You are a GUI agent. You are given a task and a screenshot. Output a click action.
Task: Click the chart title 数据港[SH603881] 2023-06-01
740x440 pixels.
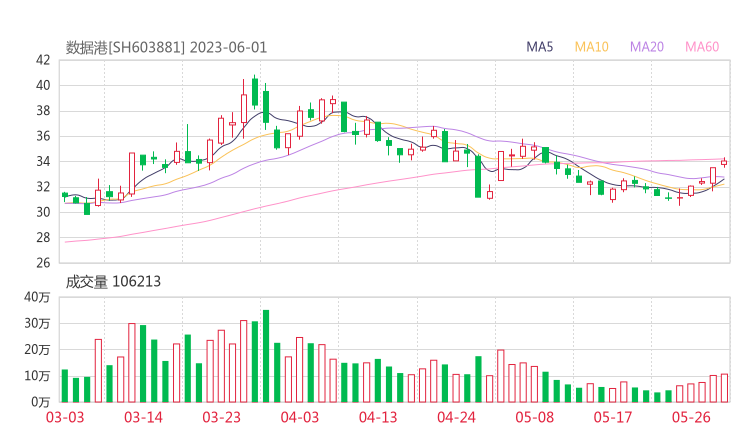(x=166, y=48)
